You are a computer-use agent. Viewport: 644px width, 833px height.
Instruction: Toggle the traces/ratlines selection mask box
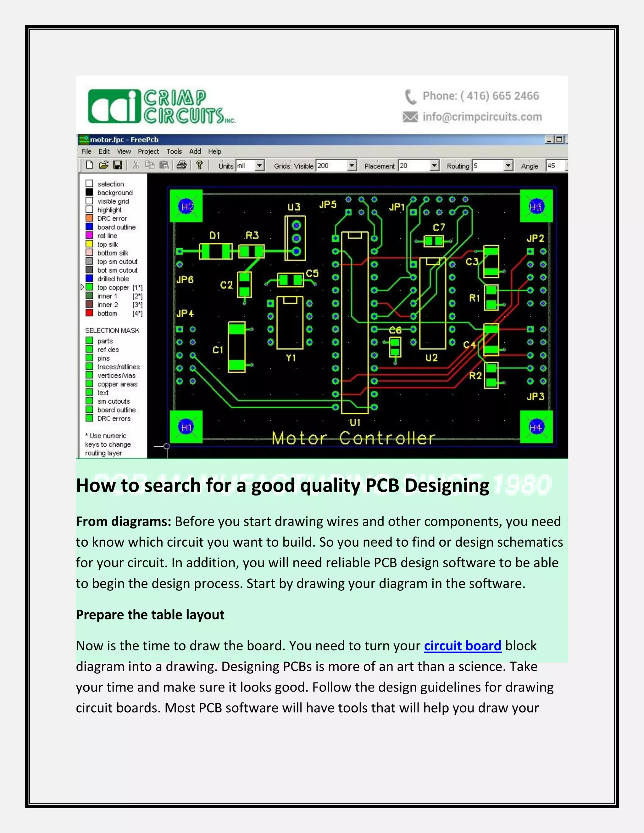[x=89, y=366]
